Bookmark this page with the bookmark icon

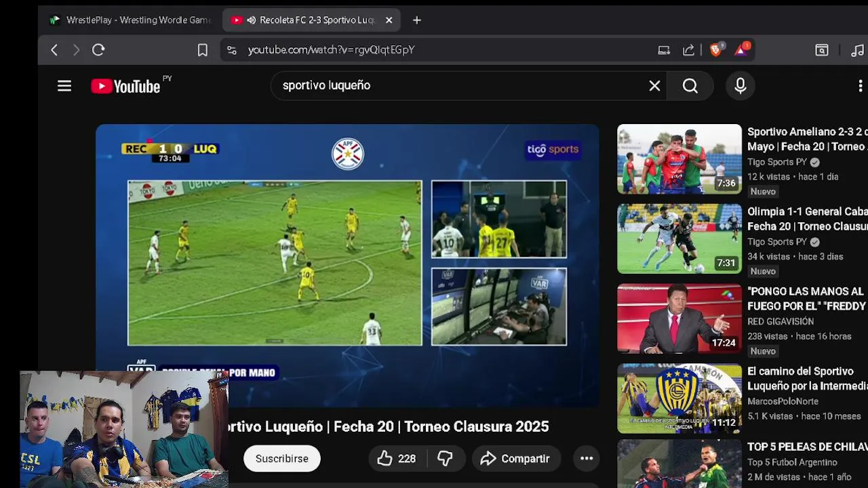pyautogui.click(x=202, y=50)
